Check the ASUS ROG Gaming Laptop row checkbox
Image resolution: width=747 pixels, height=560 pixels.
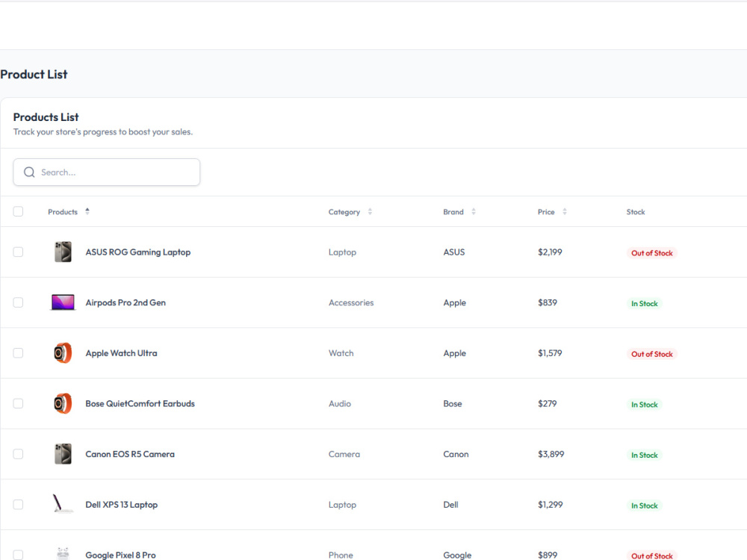coord(18,252)
